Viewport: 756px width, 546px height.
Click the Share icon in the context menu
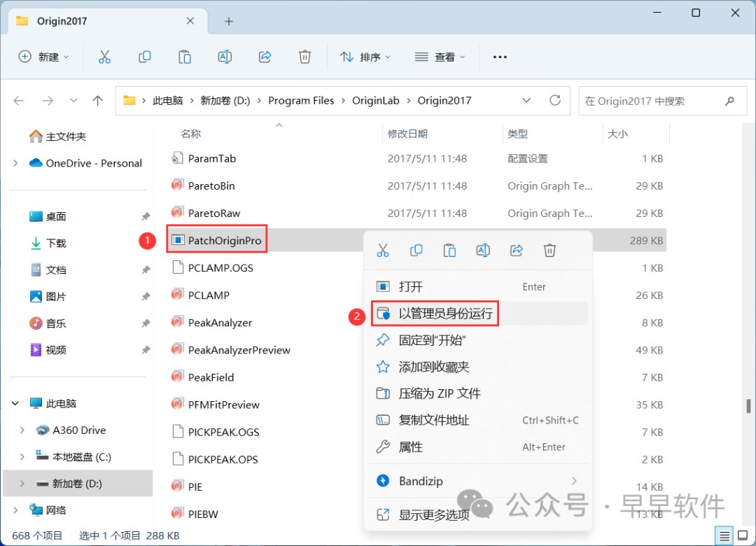pyautogui.click(x=517, y=250)
